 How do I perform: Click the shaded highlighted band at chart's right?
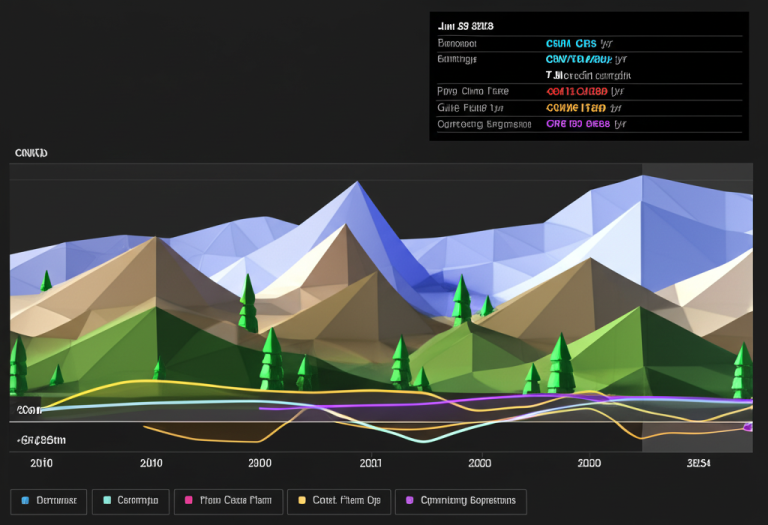tap(697, 308)
